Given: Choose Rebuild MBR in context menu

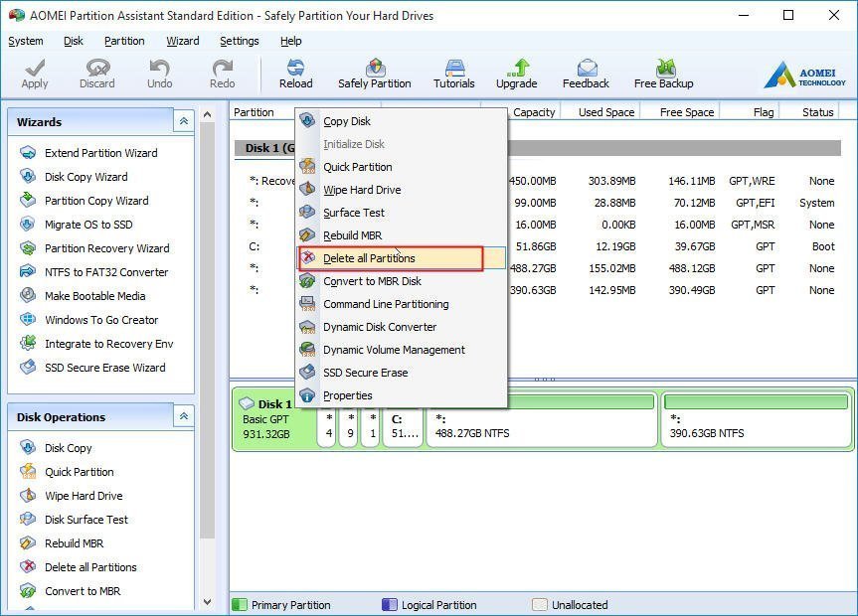Looking at the screenshot, I should [x=401, y=235].
